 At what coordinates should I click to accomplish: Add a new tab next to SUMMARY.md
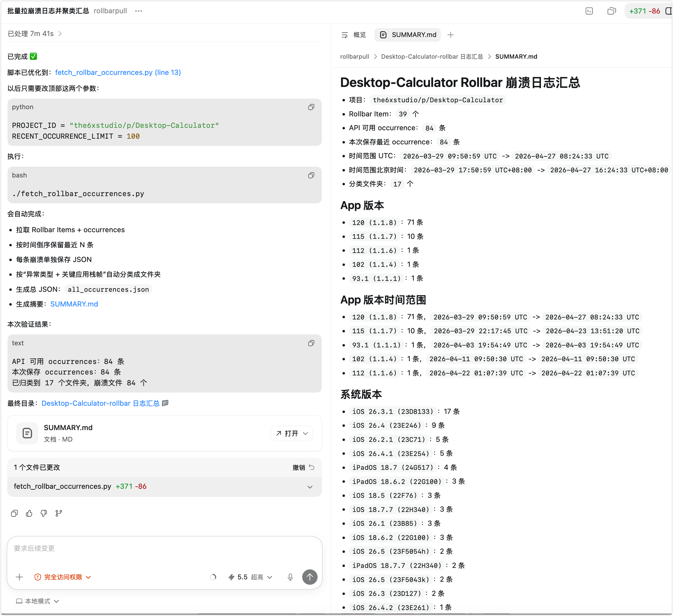coord(450,35)
